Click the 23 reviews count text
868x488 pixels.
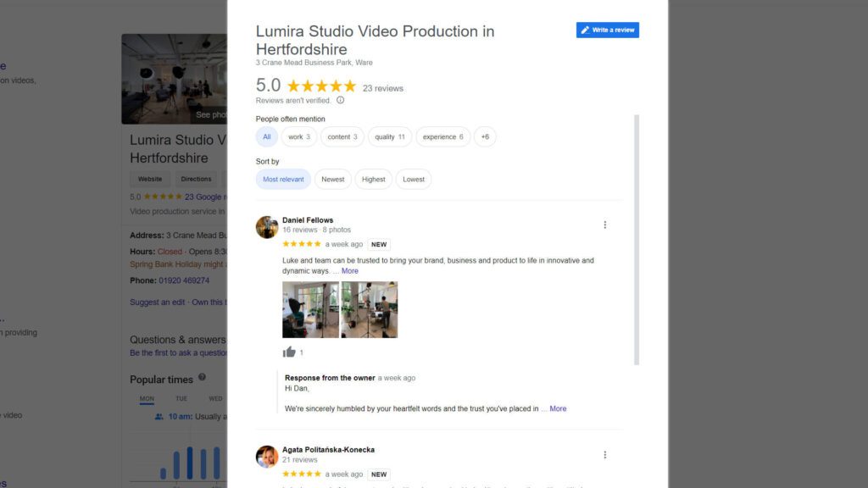click(383, 88)
